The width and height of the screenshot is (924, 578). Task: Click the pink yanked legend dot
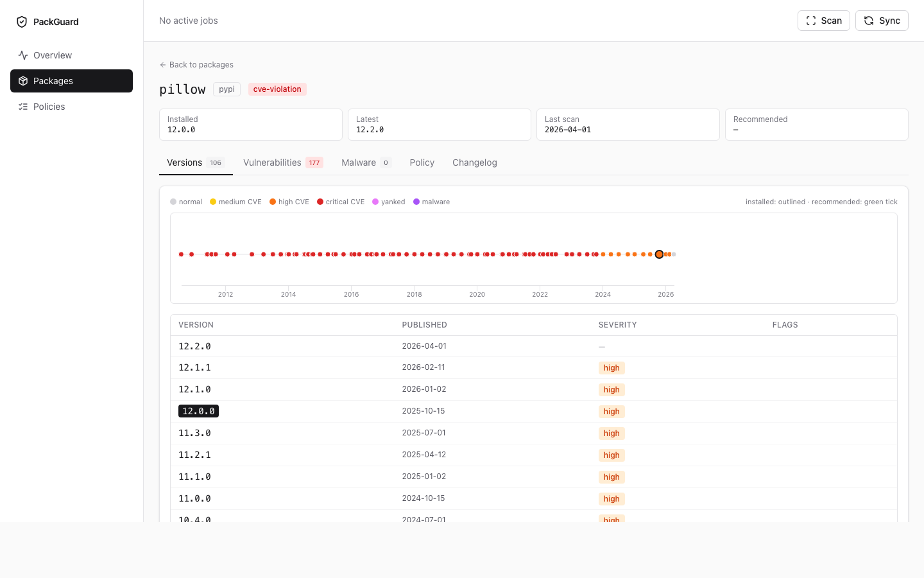[375, 202]
